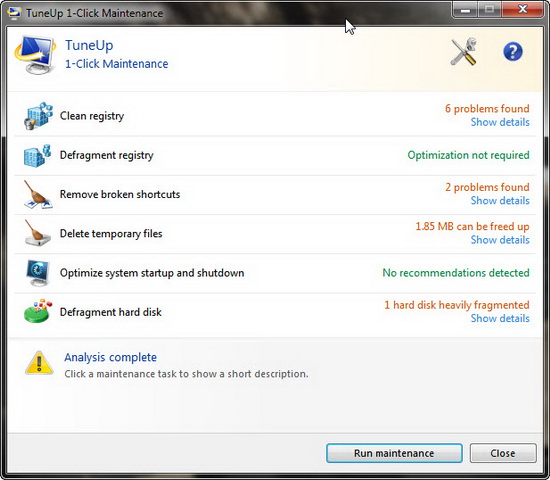Show details for fragmented hard disk

[x=500, y=319]
